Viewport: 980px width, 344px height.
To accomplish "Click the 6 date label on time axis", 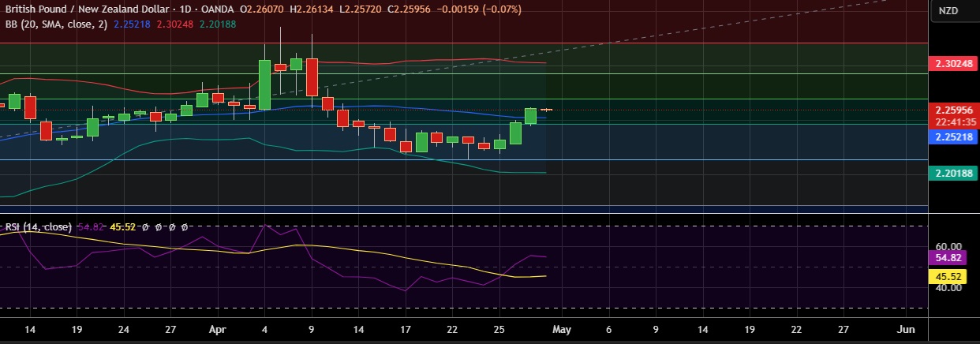I will tap(608, 329).
